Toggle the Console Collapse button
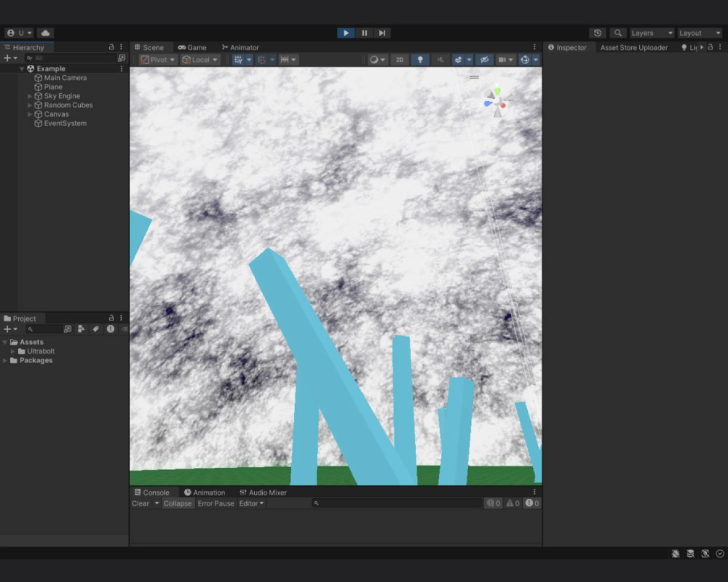The height and width of the screenshot is (582, 728). (x=177, y=504)
